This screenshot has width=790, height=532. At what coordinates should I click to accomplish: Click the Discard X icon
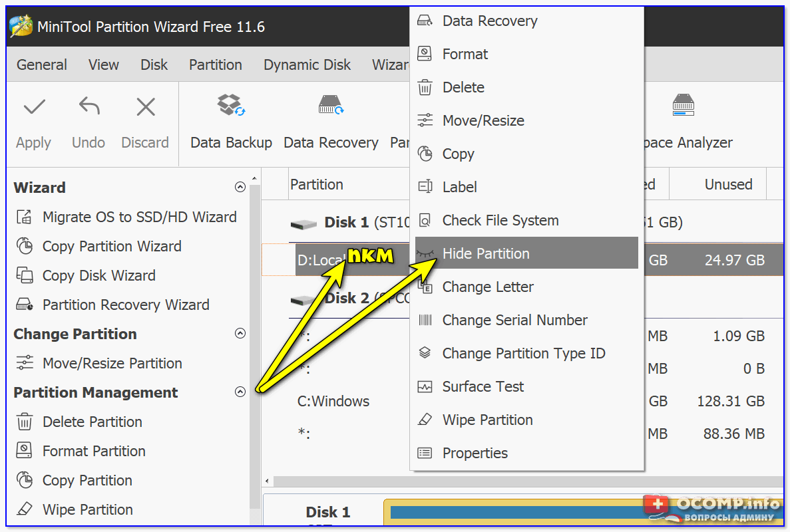pos(145,107)
